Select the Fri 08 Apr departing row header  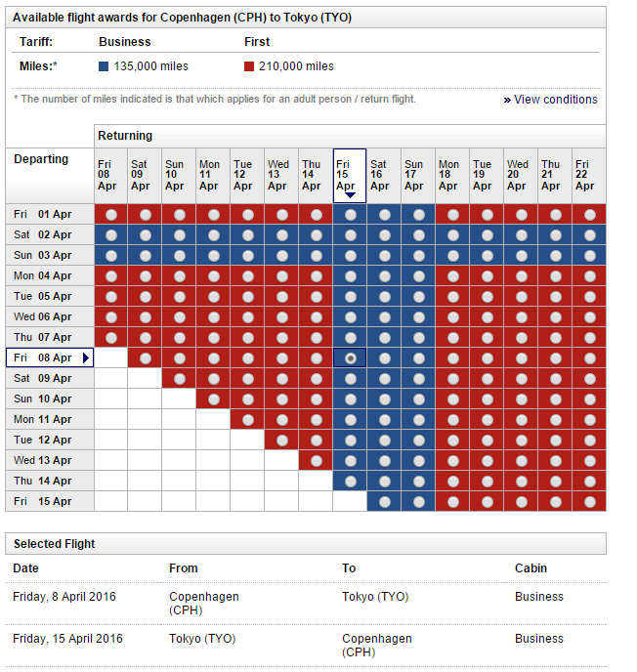[44, 358]
